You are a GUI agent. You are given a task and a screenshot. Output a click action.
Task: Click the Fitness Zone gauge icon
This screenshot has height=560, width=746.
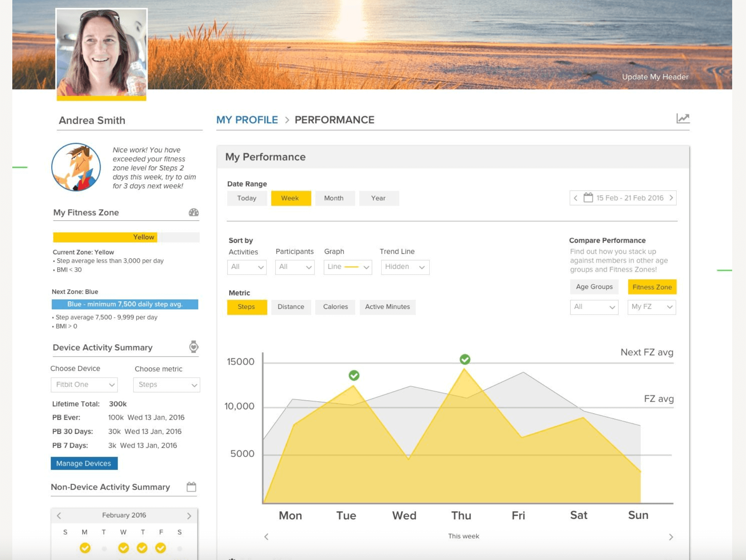(193, 212)
